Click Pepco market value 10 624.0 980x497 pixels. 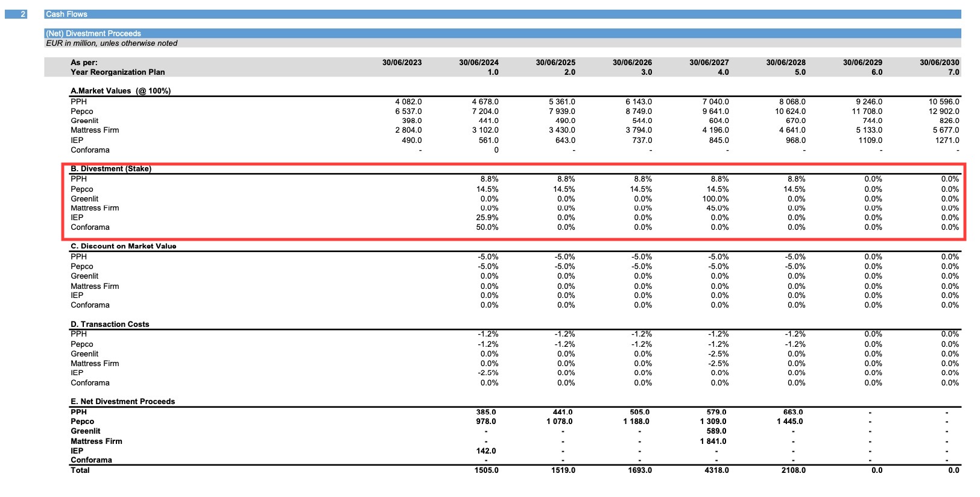pyautogui.click(x=790, y=112)
